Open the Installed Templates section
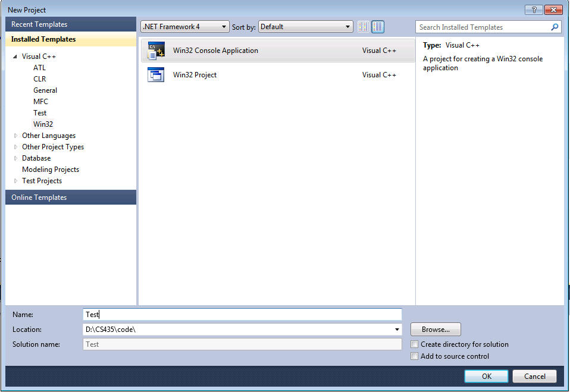Screen dimensions: 570x392 pos(71,39)
